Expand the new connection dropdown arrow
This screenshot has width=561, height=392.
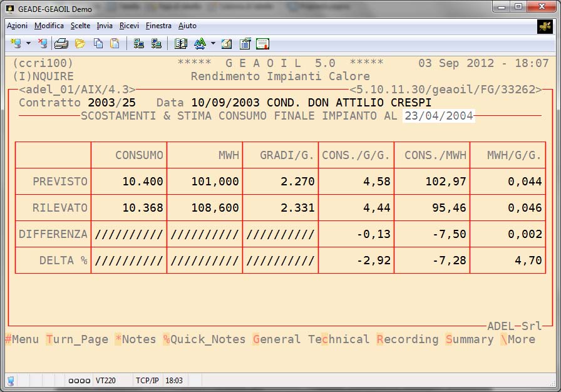(28, 44)
